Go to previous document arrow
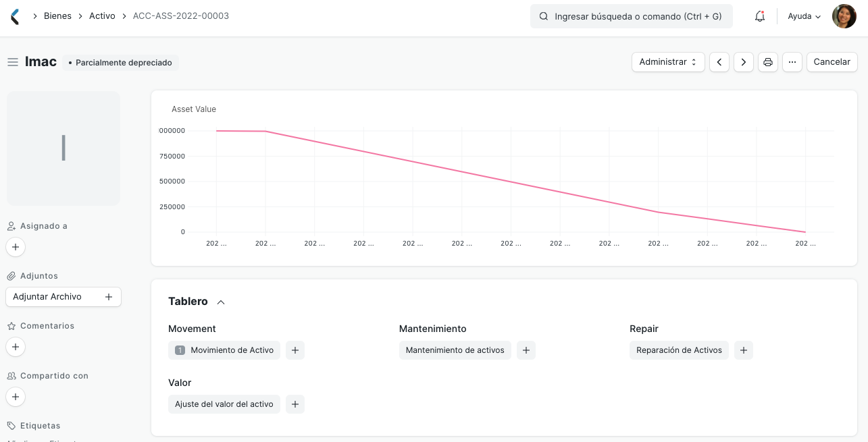The width and height of the screenshot is (868, 442). pos(719,62)
